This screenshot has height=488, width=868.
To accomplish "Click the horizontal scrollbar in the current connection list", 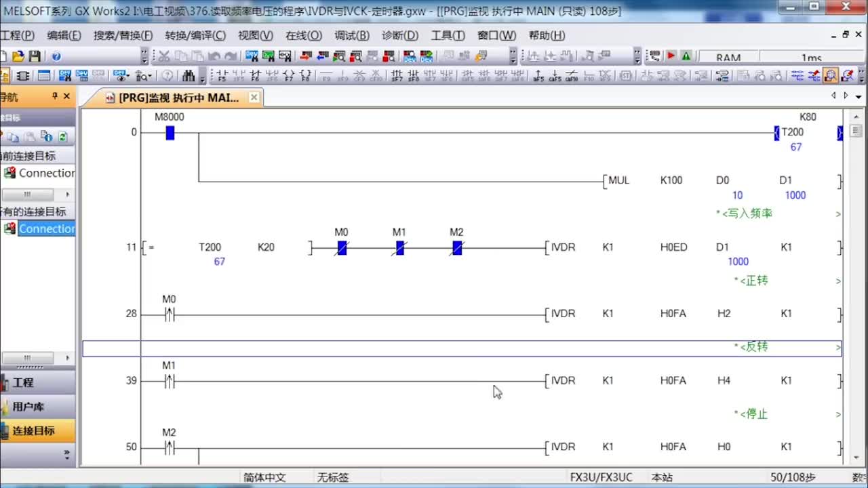I will (x=27, y=195).
